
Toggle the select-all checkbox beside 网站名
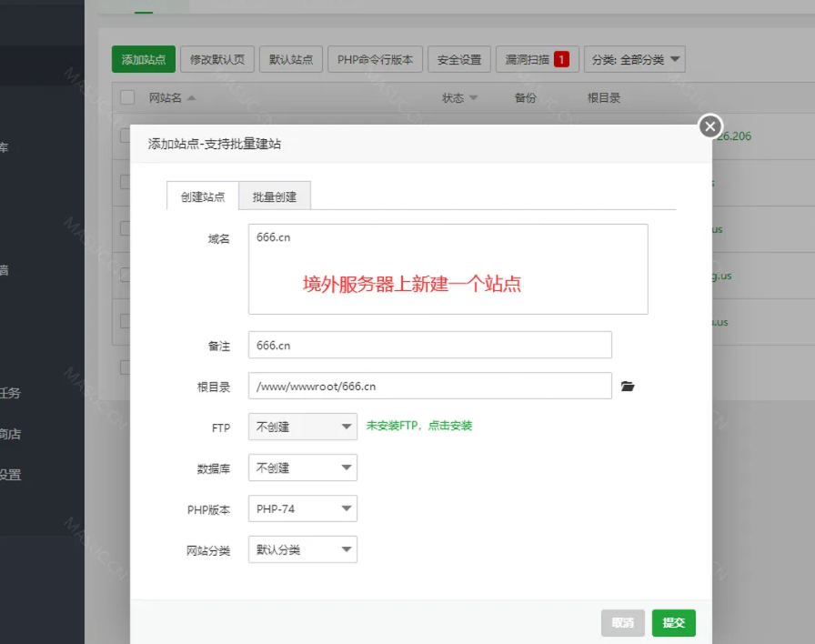coord(126,97)
